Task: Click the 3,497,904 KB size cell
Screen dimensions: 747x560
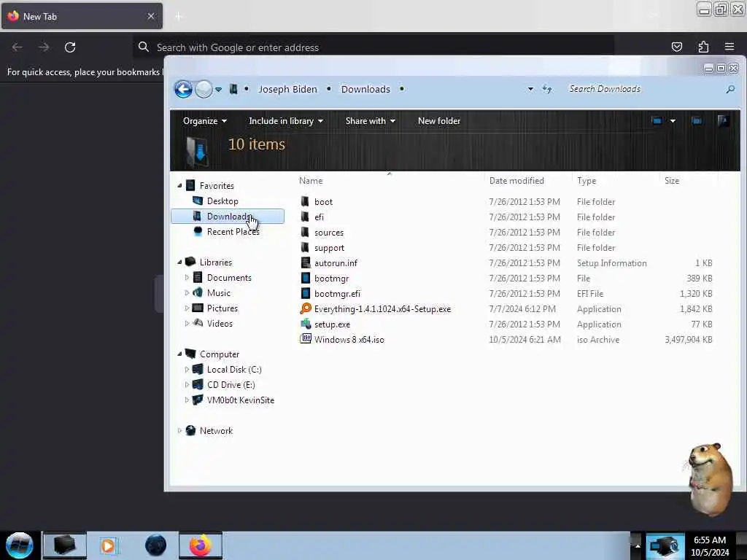Action: coord(689,340)
